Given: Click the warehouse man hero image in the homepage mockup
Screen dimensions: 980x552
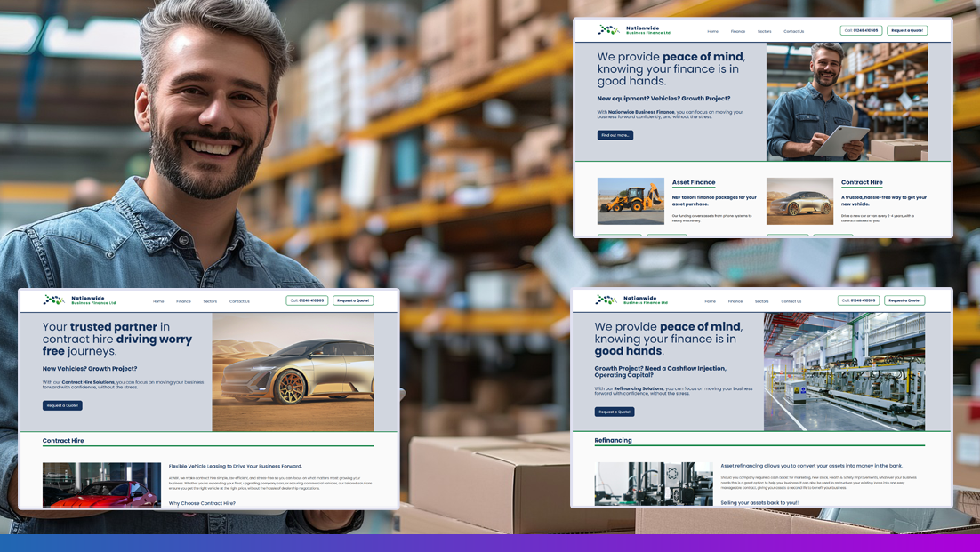Looking at the screenshot, I should click(847, 102).
